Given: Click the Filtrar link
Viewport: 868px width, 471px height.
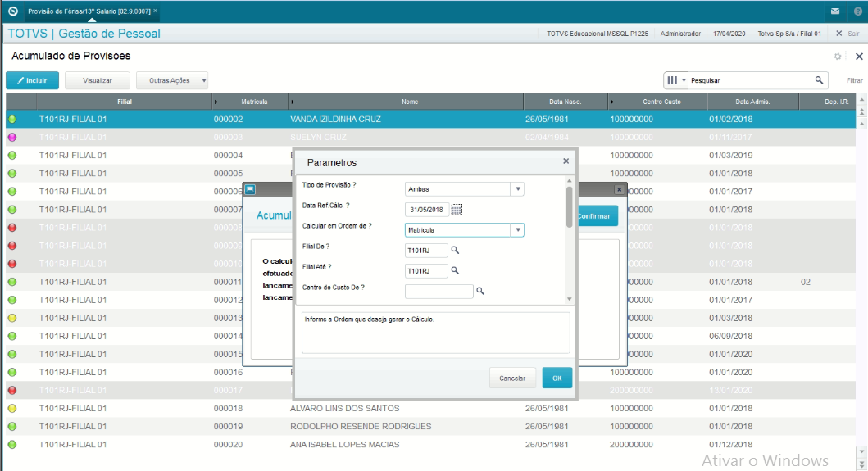Looking at the screenshot, I should pyautogui.click(x=854, y=80).
